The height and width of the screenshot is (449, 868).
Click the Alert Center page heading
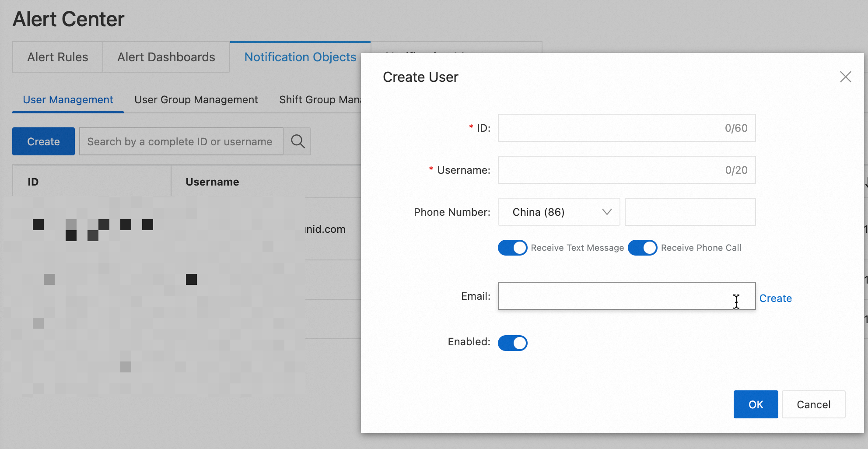tap(69, 19)
